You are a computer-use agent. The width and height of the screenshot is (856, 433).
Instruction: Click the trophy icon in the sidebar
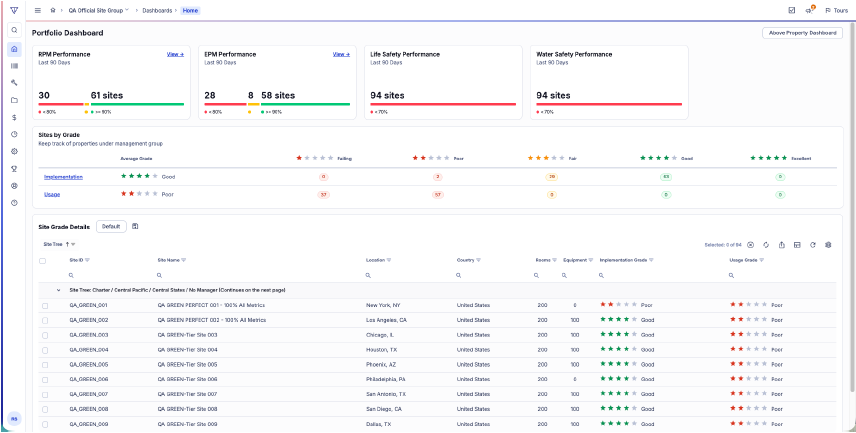(x=14, y=169)
